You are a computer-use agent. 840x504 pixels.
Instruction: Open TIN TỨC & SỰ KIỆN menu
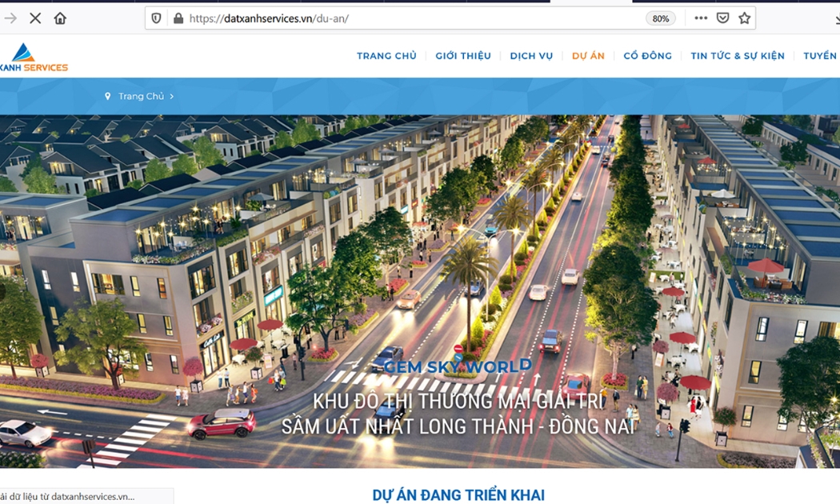pyautogui.click(x=738, y=56)
